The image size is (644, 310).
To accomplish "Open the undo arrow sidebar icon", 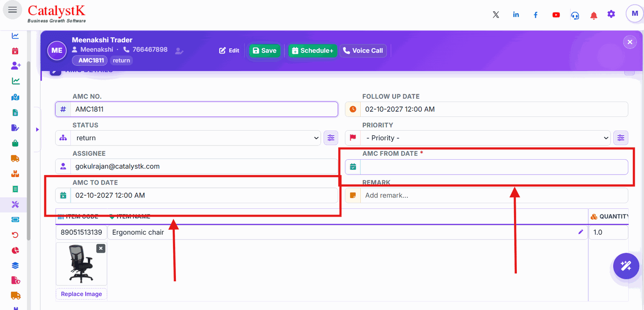I will (x=15, y=235).
